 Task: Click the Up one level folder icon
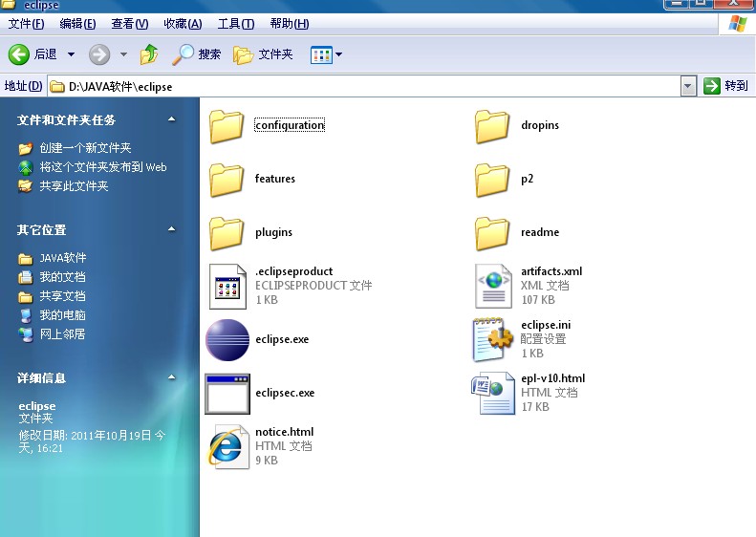149,54
